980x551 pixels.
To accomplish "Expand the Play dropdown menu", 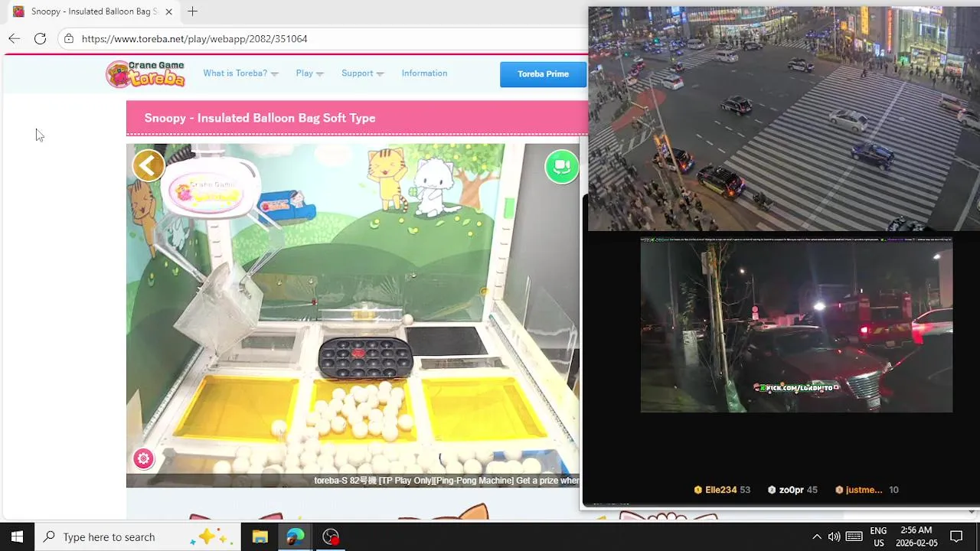I will coord(309,73).
